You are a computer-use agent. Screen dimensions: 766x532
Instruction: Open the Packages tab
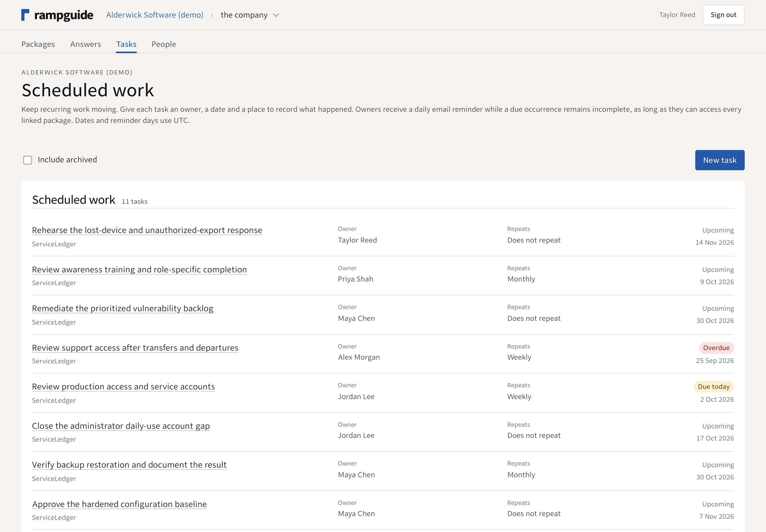click(38, 44)
